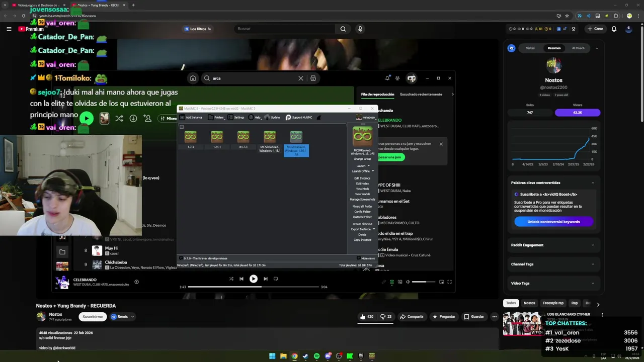The image size is (644, 362).
Task: Toggle shuffle in Spotify bottom player
Action: (231, 279)
